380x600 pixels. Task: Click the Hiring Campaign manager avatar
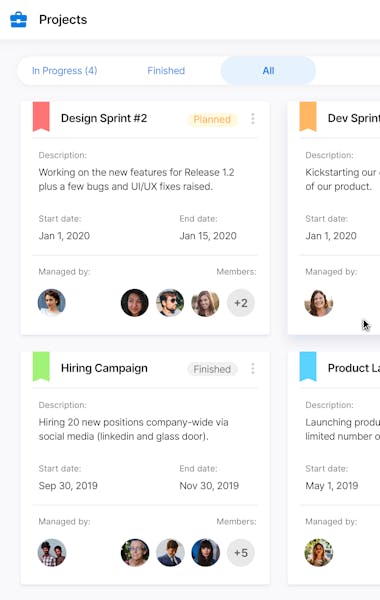tap(52, 553)
